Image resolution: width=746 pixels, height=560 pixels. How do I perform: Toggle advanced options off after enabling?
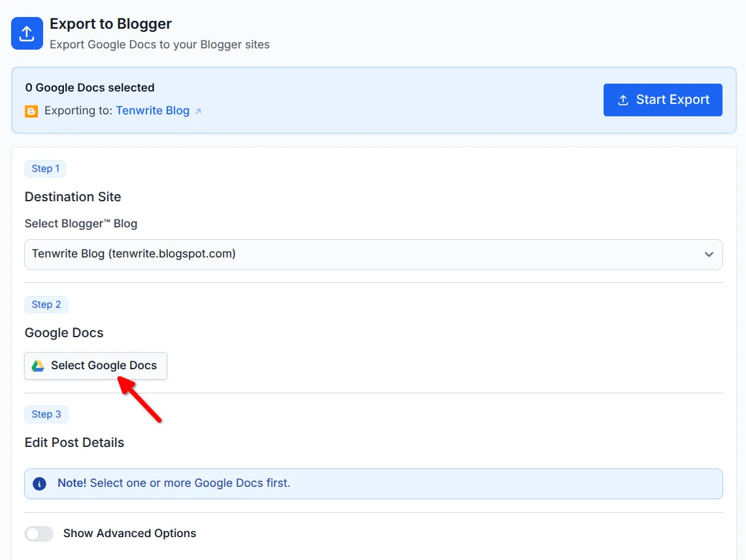tap(39, 533)
